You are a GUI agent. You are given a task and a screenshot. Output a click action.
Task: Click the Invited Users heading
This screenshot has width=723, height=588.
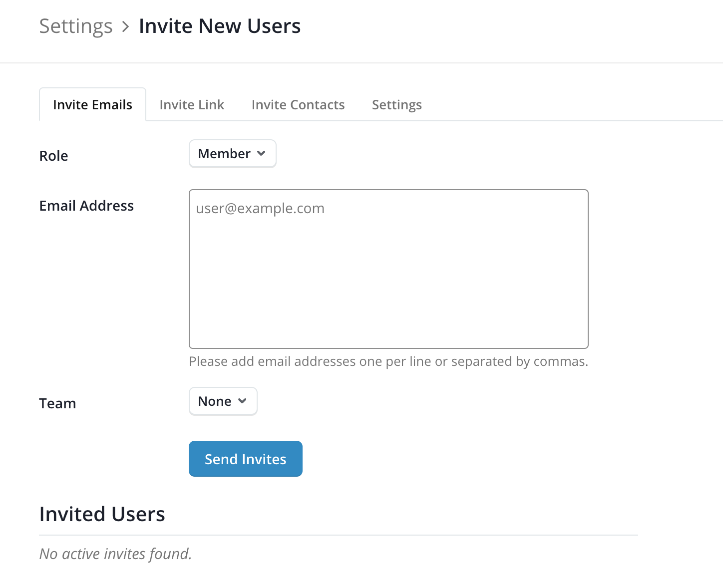[102, 514]
